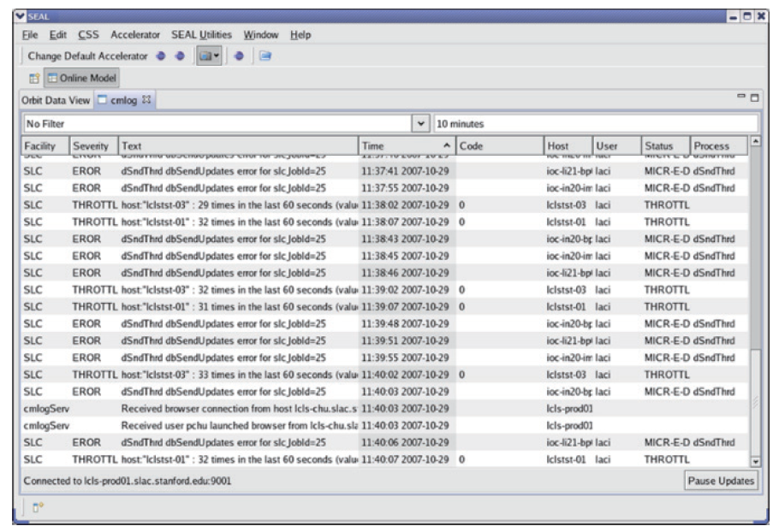Screen dimensions: 773x532
Task: Select the row "Received browser connection from host"
Action: (385, 409)
